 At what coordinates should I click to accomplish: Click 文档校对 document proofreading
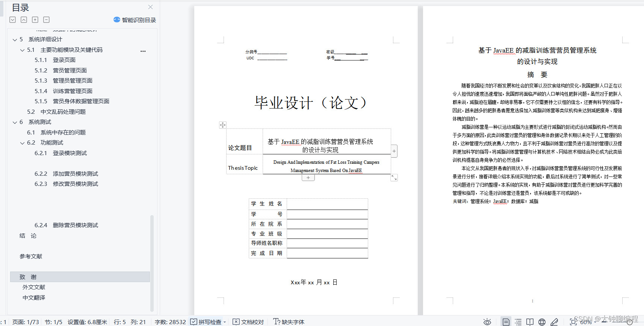[x=248, y=322]
